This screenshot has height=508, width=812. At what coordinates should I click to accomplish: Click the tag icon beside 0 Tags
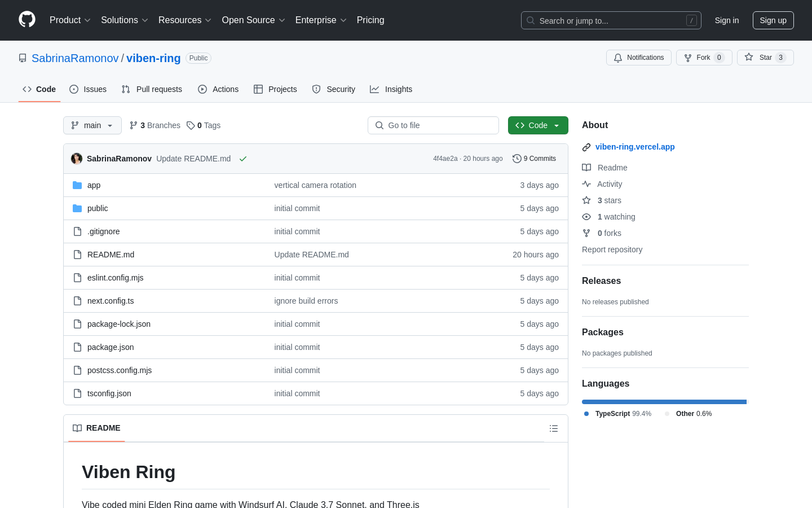(x=191, y=125)
